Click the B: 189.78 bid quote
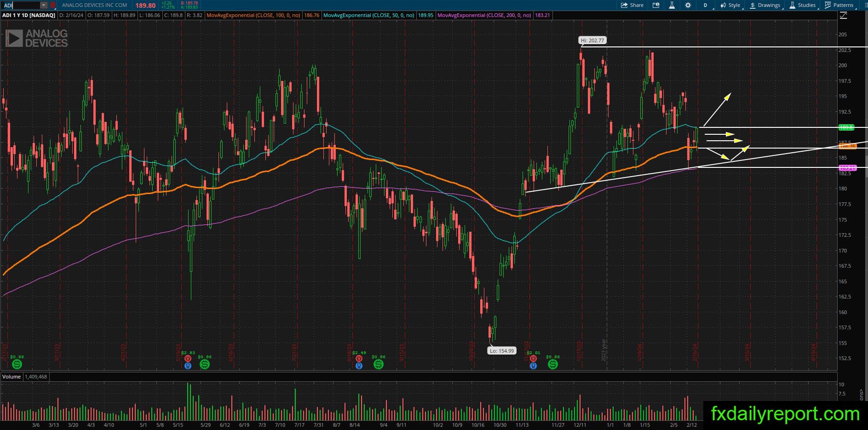 pyautogui.click(x=189, y=3)
